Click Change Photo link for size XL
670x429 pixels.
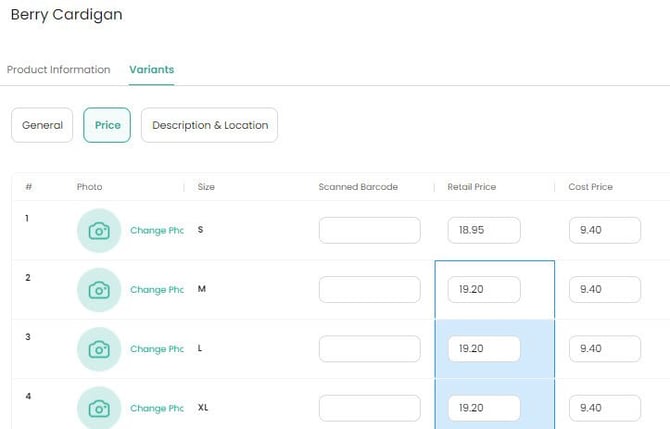(x=157, y=408)
